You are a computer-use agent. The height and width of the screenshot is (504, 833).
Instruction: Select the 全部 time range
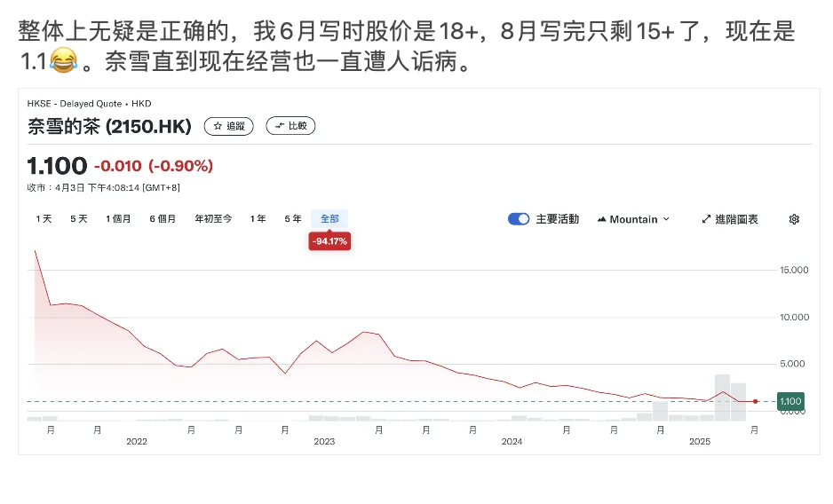coord(329,219)
